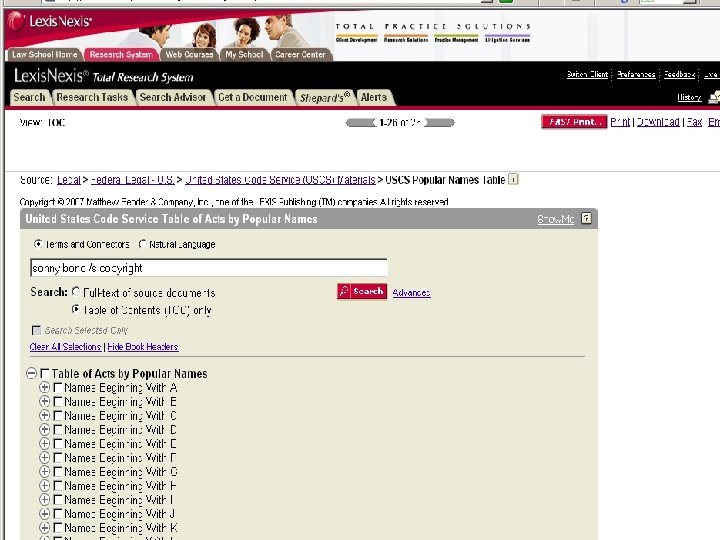The image size is (720, 540).
Task: Follow United States Code Service (USCS) Materials breadcrumb
Action: (280, 180)
